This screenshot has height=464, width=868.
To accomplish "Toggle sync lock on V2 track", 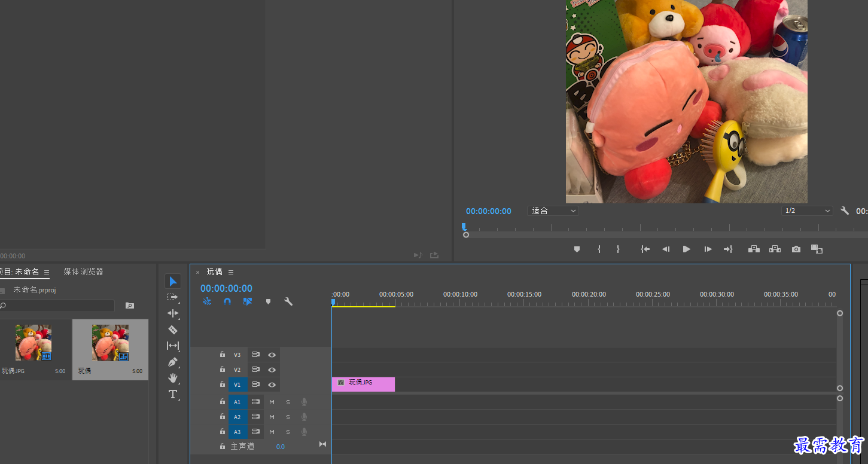I will point(256,370).
